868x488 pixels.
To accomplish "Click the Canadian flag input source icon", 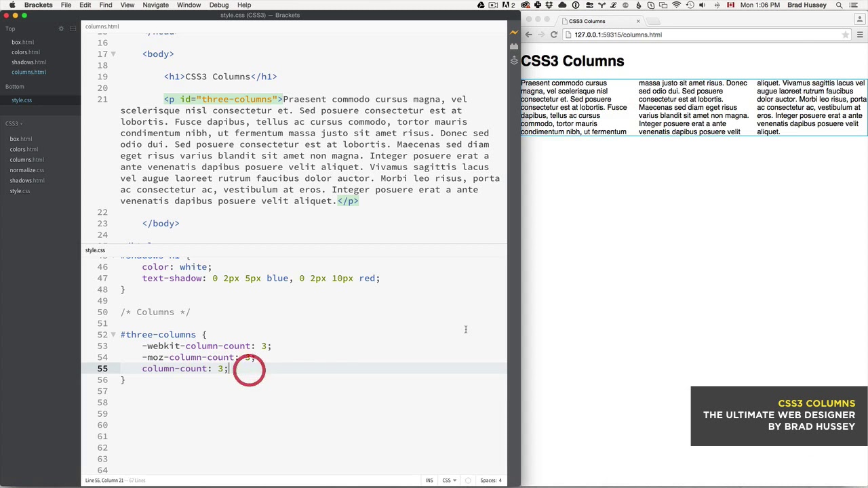I will pos(730,5).
